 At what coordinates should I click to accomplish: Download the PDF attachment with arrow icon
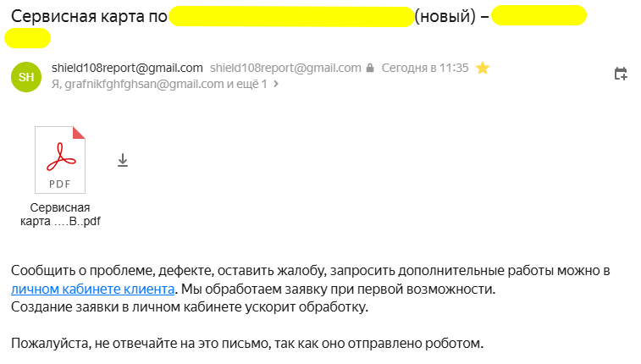(x=123, y=161)
